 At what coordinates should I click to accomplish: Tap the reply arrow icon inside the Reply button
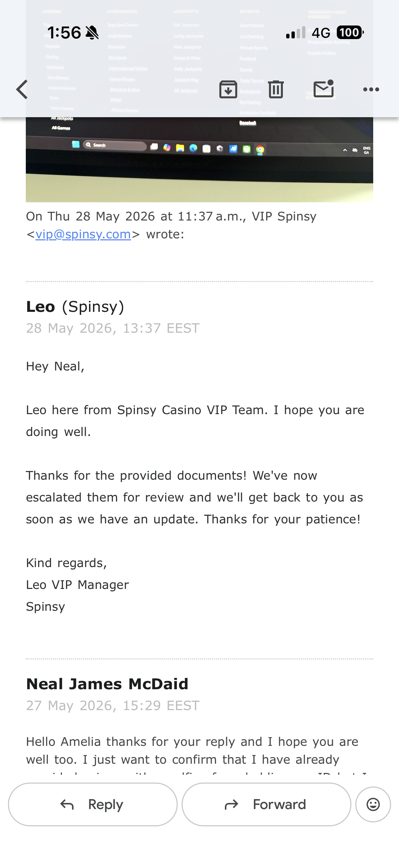coord(67,805)
